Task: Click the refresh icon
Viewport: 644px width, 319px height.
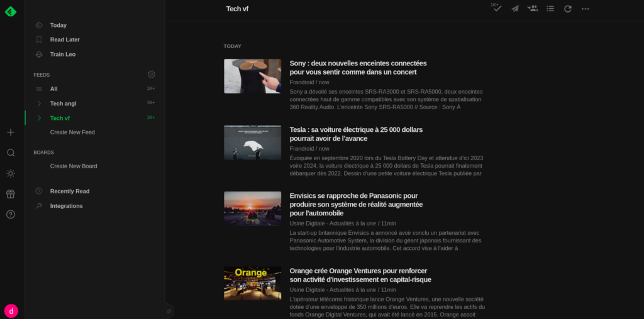Action: click(x=568, y=9)
